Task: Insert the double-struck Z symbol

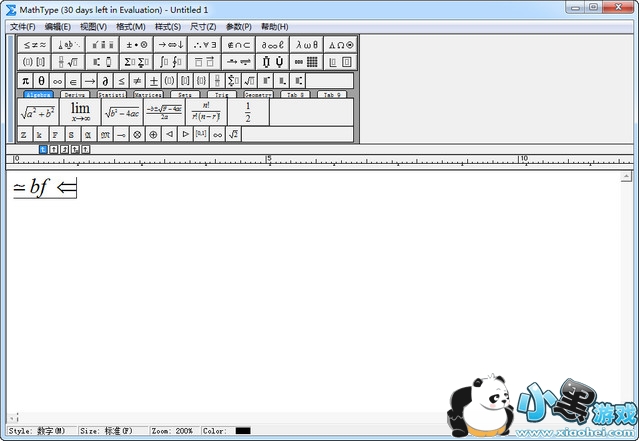Action: [x=24, y=134]
